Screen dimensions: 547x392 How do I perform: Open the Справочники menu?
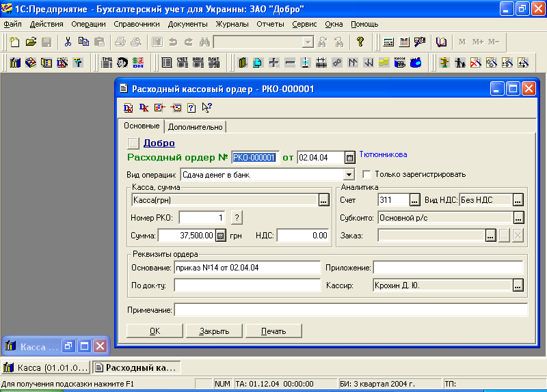(136, 24)
